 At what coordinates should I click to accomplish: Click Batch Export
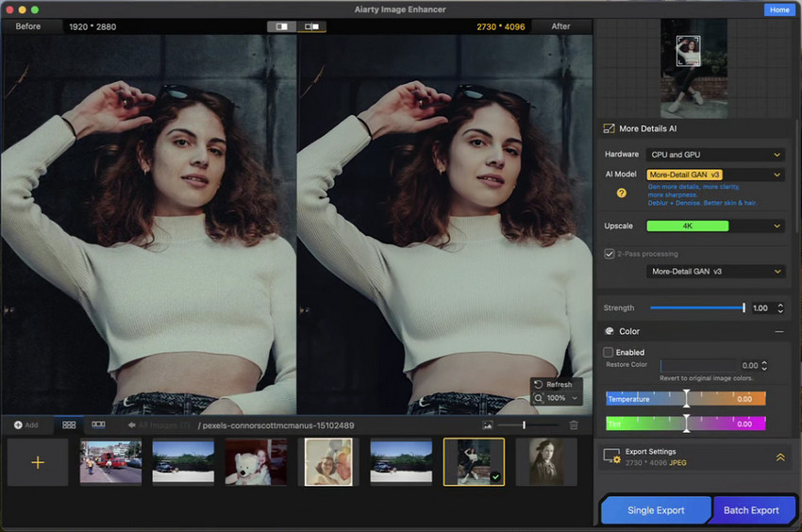(x=751, y=510)
